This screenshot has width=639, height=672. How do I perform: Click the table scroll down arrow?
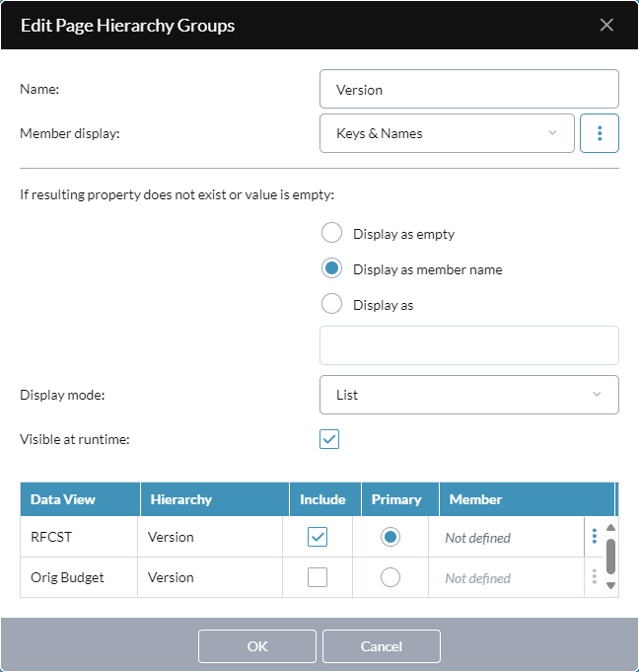(x=610, y=585)
